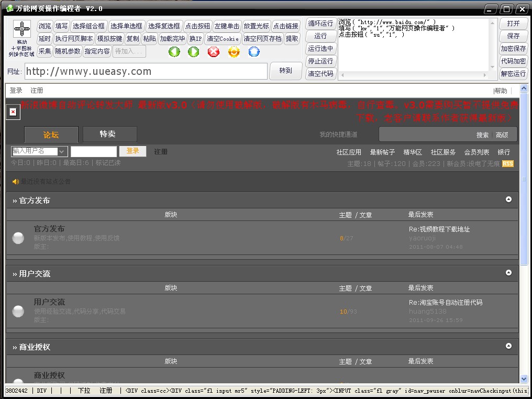The height and width of the screenshot is (399, 532).
Task: Click the 指定内容 button
Action: (97, 51)
